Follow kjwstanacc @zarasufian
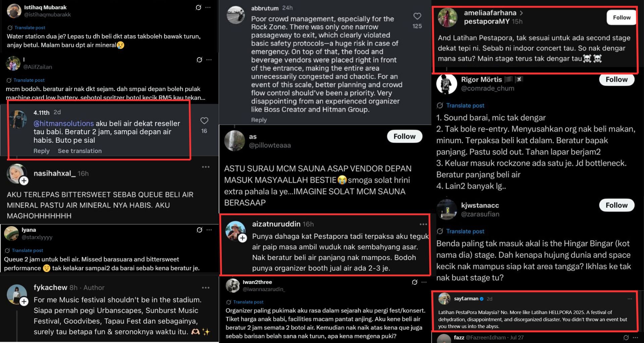The height and width of the screenshot is (343, 644). 616,205
